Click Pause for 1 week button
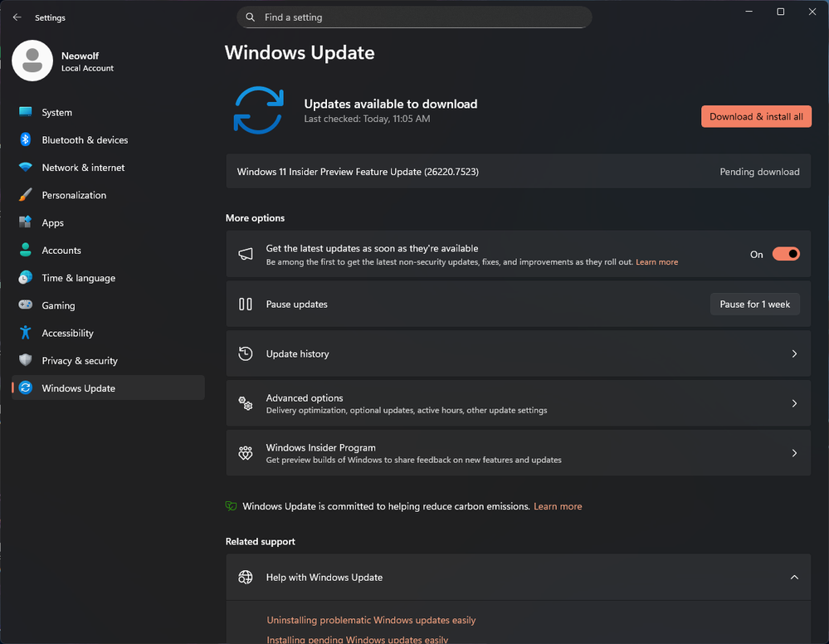829x644 pixels. point(754,304)
